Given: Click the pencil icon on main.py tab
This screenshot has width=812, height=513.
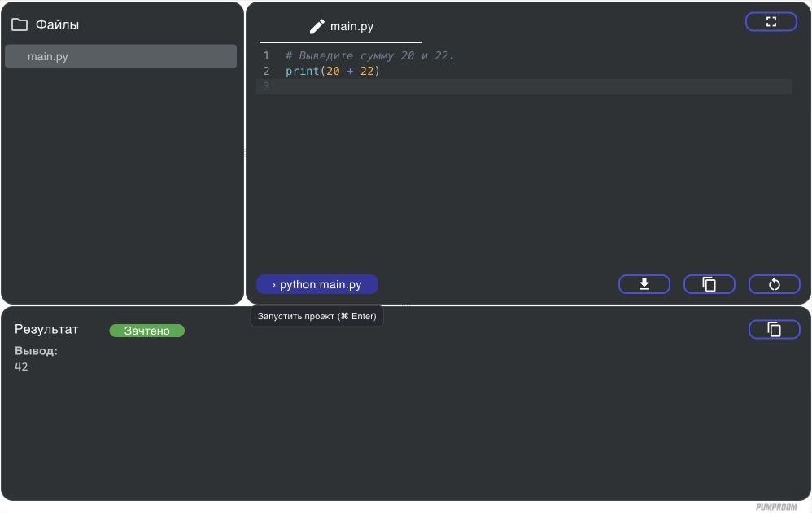Looking at the screenshot, I should (317, 26).
